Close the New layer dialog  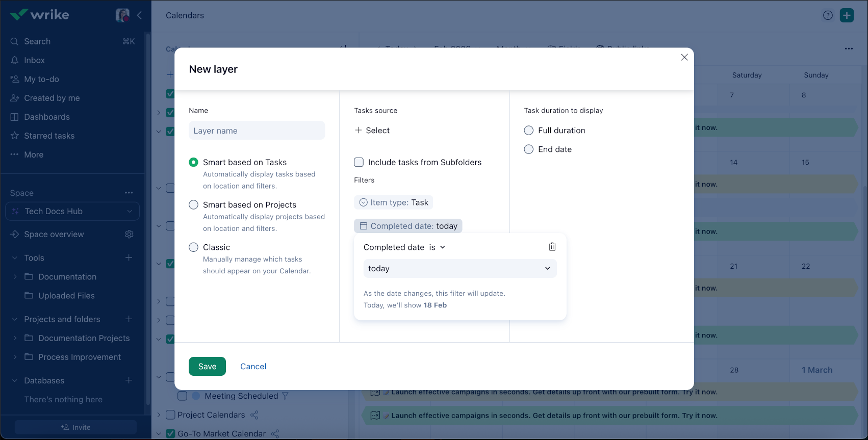point(684,57)
